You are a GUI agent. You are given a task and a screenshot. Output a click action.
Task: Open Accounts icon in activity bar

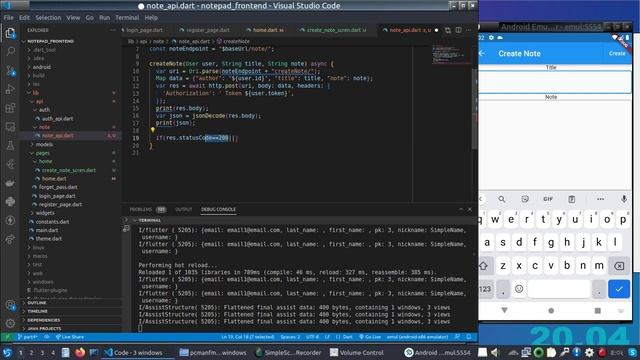coord(10,305)
